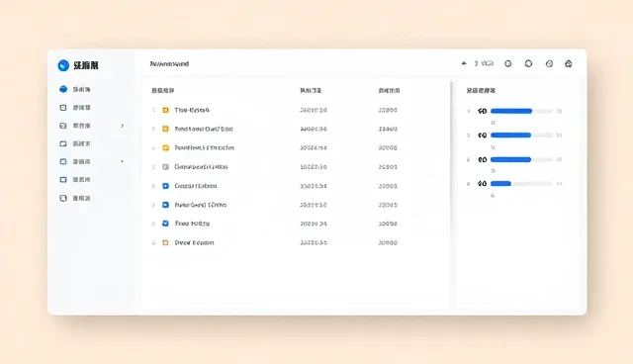The width and height of the screenshot is (633, 364).
Task: Click the gray icon in the fourth table row
Action: click(165, 167)
